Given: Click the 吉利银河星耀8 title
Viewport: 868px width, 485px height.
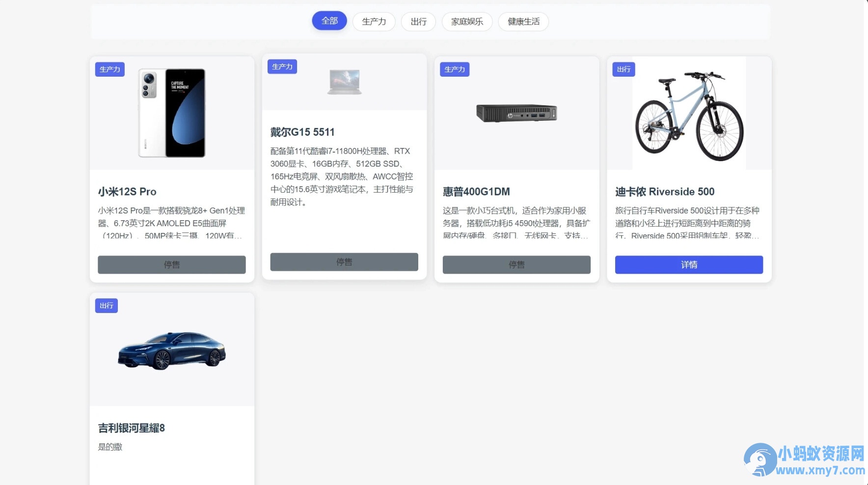Looking at the screenshot, I should [x=132, y=428].
